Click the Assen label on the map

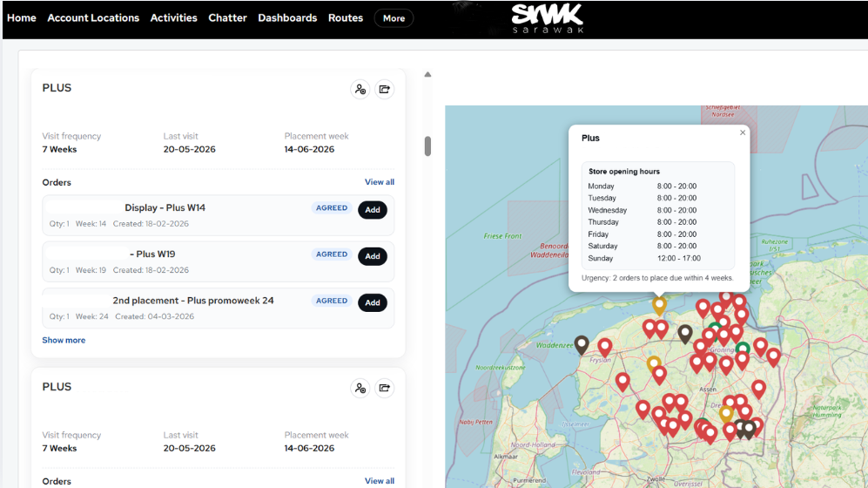[708, 390]
